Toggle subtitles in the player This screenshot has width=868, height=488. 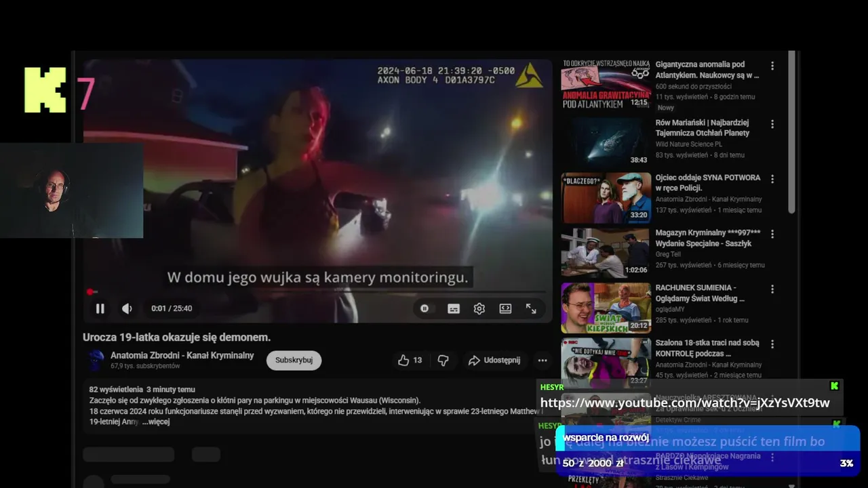pyautogui.click(x=454, y=308)
